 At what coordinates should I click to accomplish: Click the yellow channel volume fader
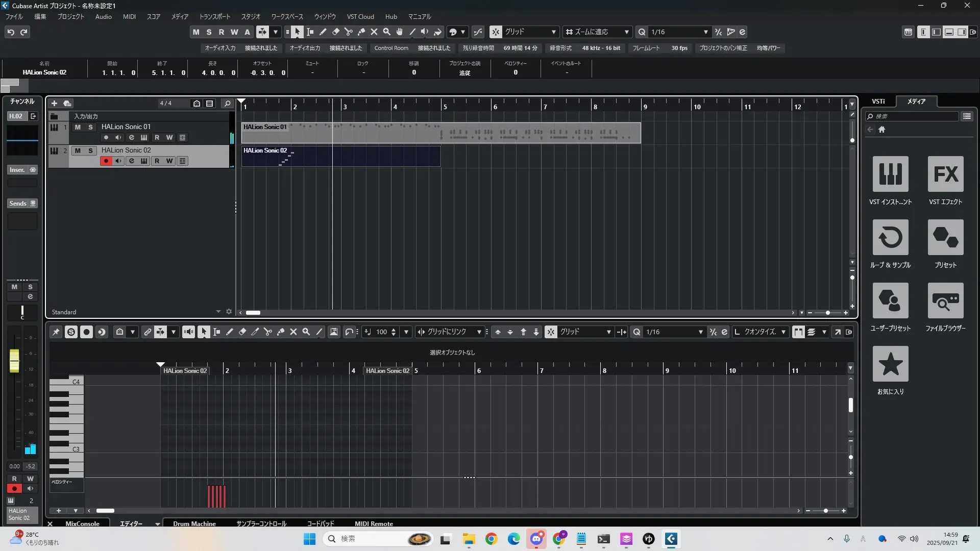pyautogui.click(x=14, y=360)
